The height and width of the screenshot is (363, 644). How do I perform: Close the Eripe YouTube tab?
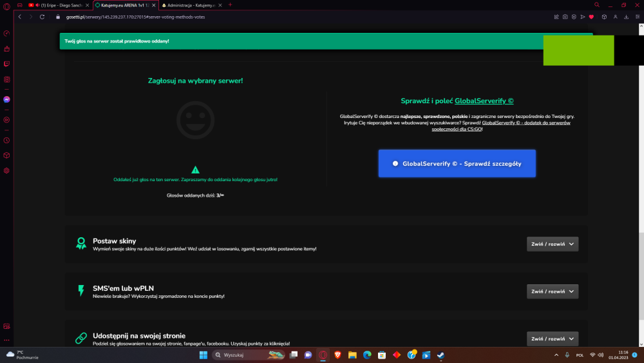[x=87, y=5]
